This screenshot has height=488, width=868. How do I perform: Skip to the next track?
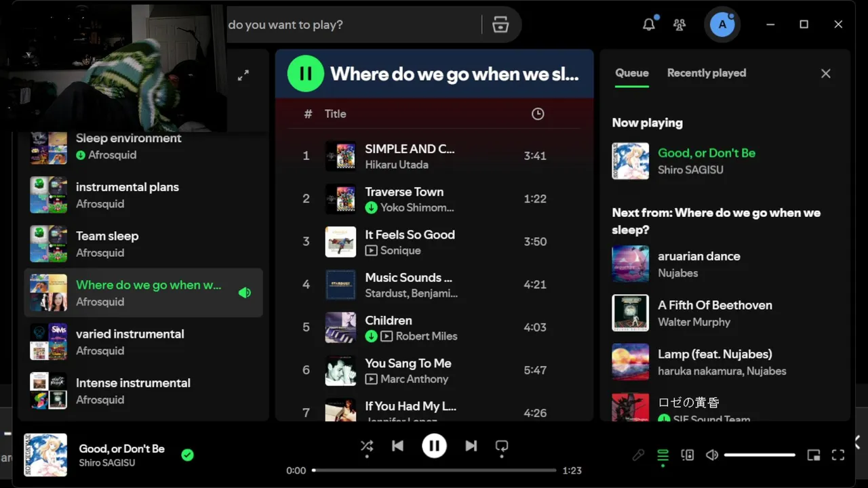pyautogui.click(x=471, y=445)
